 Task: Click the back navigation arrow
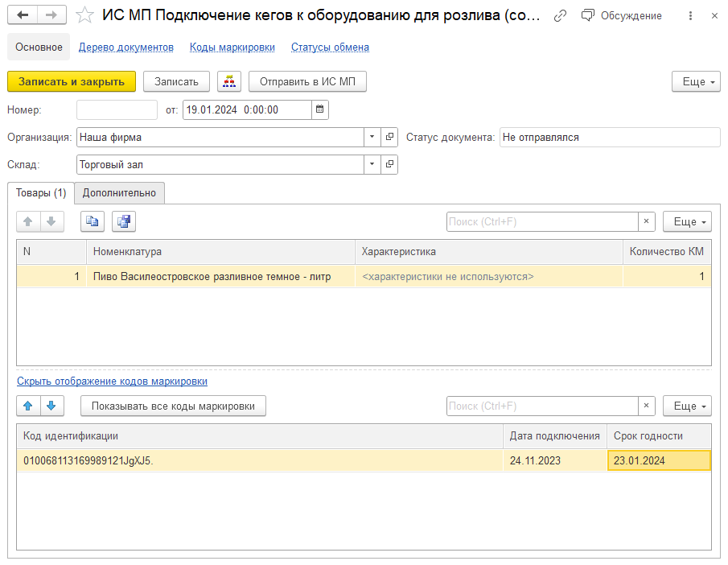tap(23, 15)
